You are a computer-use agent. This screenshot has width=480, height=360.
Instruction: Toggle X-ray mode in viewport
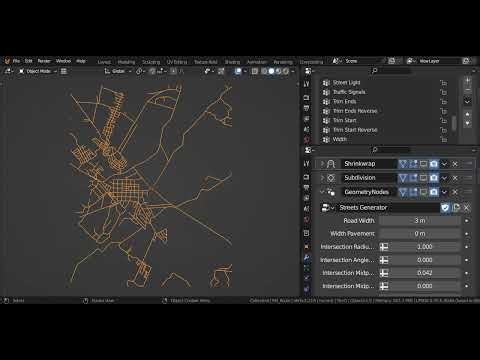[x=255, y=71]
